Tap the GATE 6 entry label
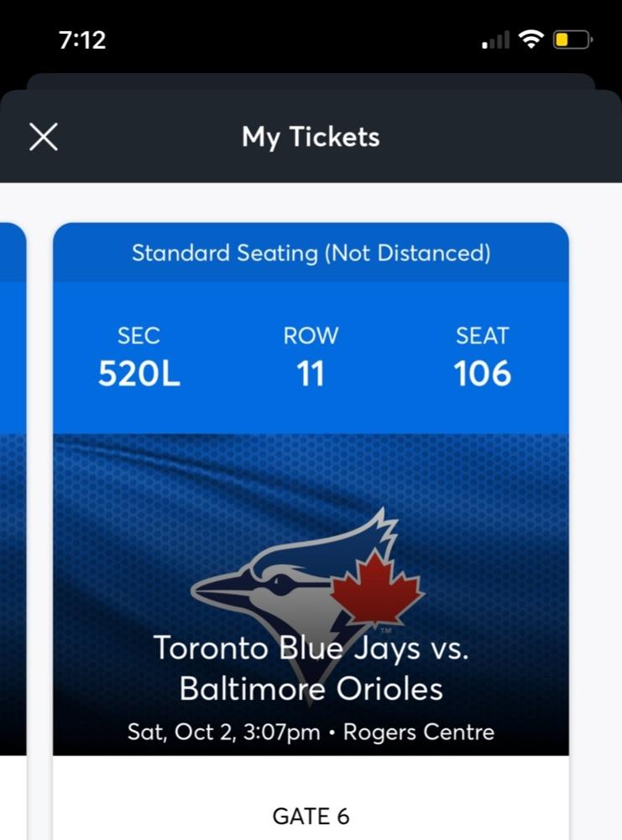This screenshot has height=840, width=622. click(311, 816)
